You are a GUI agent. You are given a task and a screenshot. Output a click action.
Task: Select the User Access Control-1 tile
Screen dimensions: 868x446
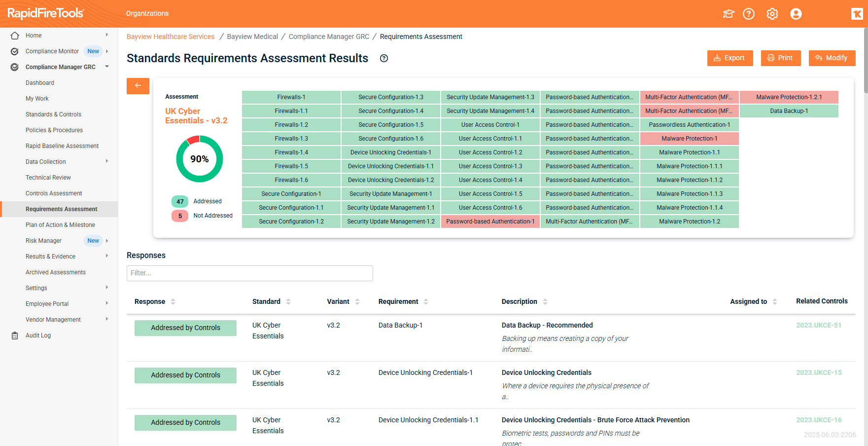click(x=490, y=125)
